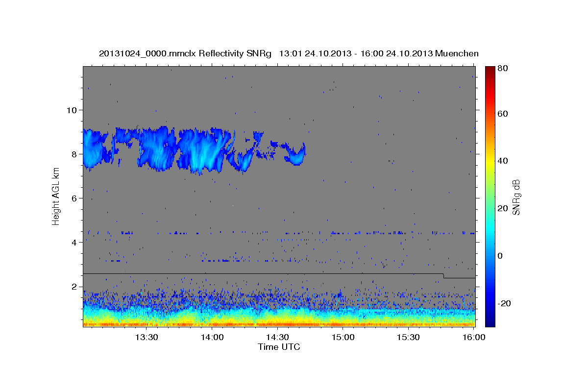This screenshot has width=588, height=392.
Task: Select the 15:30 time axis label
Action: [x=408, y=337]
